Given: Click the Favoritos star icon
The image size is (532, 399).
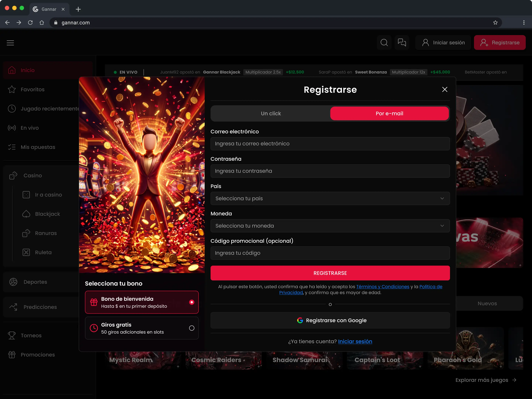Looking at the screenshot, I should coord(12,89).
